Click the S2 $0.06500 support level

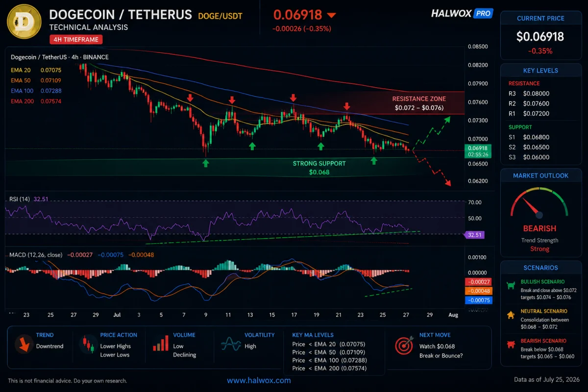[529, 147]
